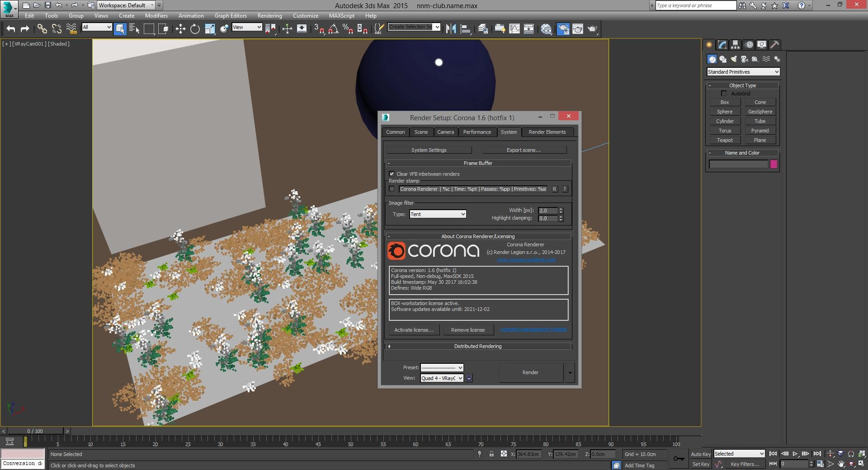Select Cameras category in Create panel
868x470 pixels.
coord(745,59)
